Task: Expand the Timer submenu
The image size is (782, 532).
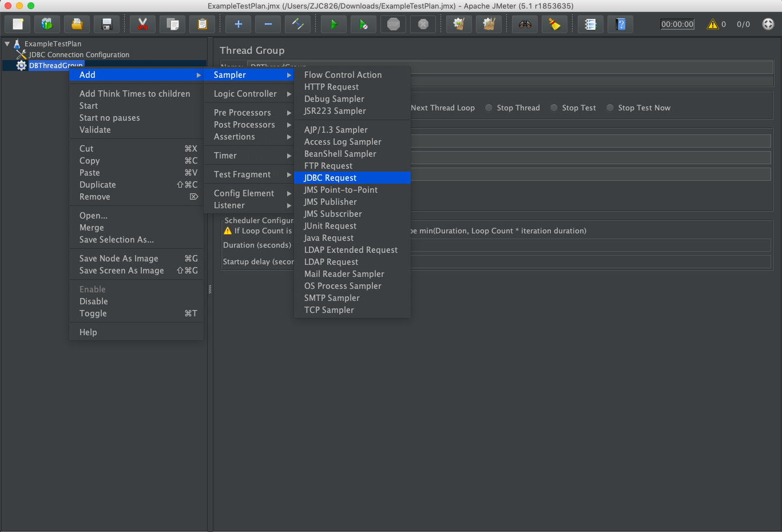Action: pyautogui.click(x=249, y=156)
